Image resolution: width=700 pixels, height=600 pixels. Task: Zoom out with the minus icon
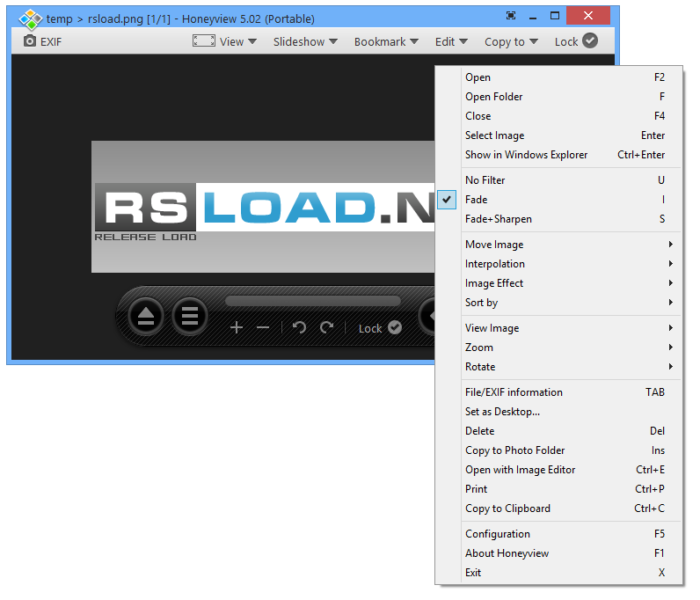pyautogui.click(x=263, y=328)
